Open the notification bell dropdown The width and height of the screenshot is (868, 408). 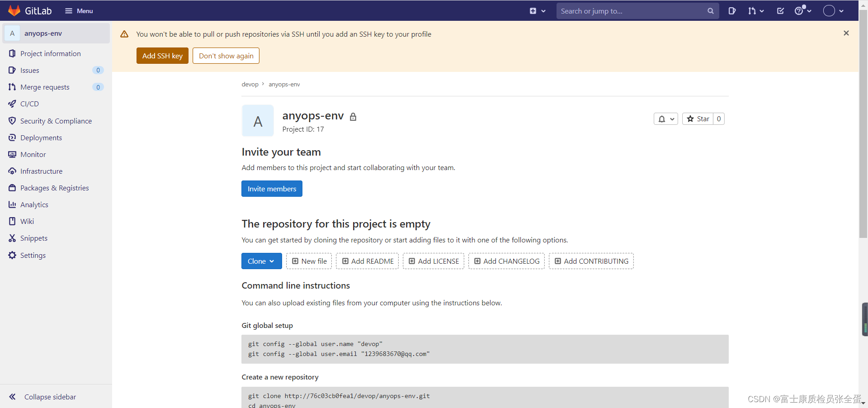pyautogui.click(x=665, y=119)
